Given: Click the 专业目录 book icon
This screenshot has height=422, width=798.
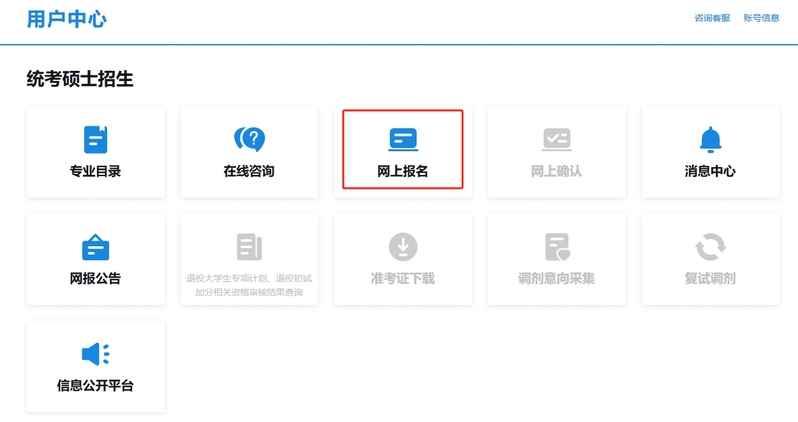Looking at the screenshot, I should [95, 139].
